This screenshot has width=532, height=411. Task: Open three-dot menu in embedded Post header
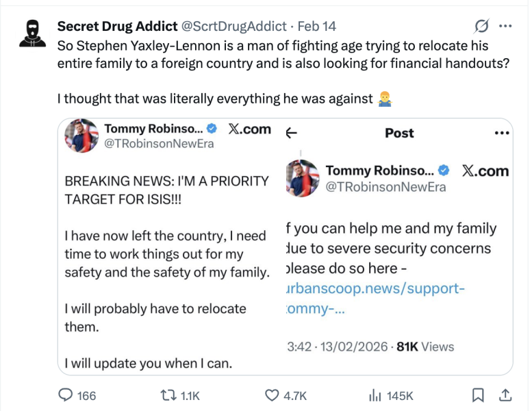click(x=502, y=133)
